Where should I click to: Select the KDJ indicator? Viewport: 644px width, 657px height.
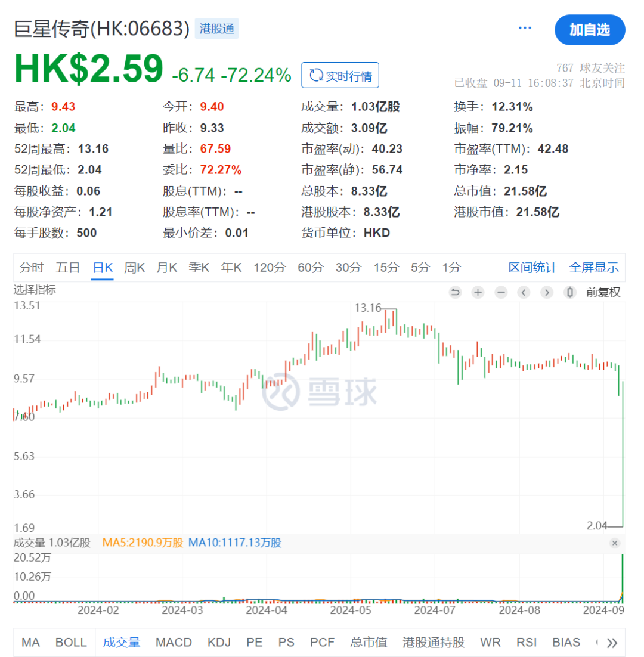click(219, 642)
